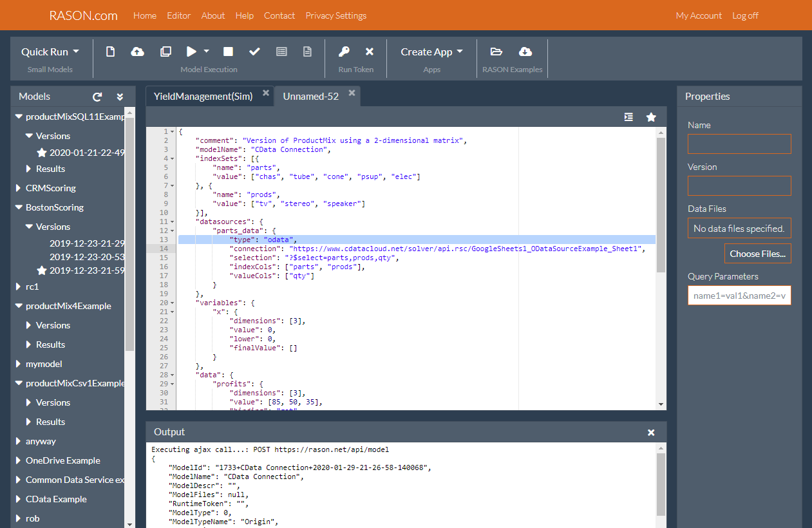Screen dimensions: 812x528
Task: Click the copy model icon
Action: pyautogui.click(x=165, y=52)
